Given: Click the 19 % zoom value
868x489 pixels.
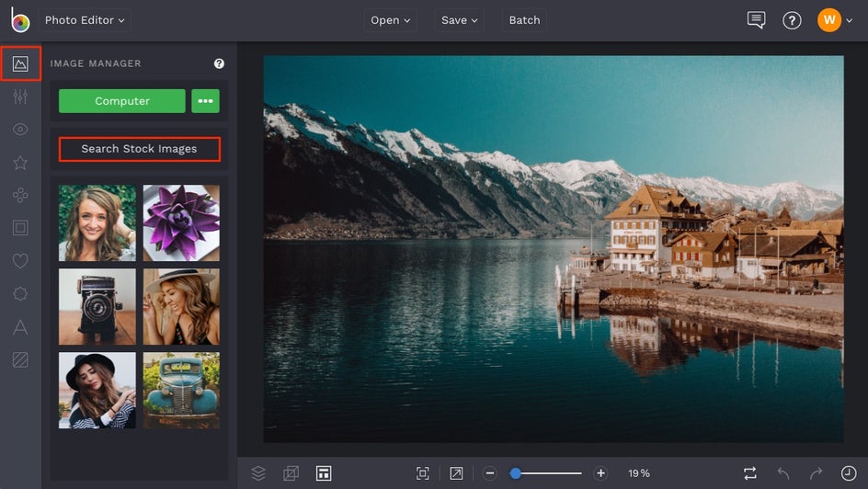Looking at the screenshot, I should pyautogui.click(x=639, y=473).
